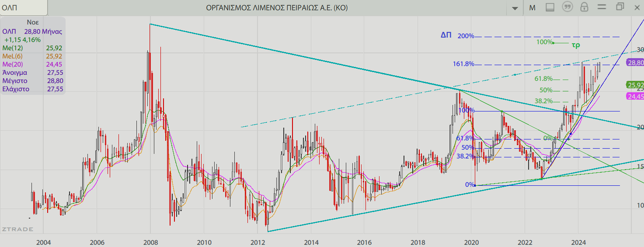Click the 2016 year label on time axis
Viewport: 644px width, 247px height.
pos(364,242)
